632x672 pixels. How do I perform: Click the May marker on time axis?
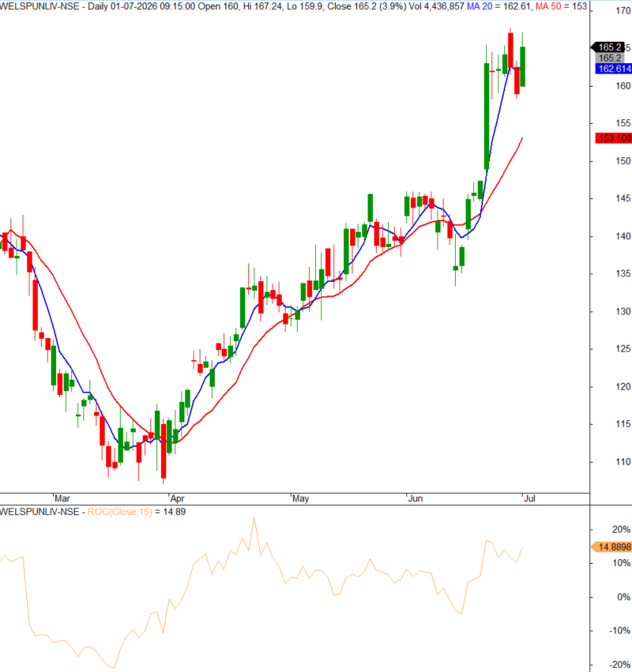tap(300, 498)
